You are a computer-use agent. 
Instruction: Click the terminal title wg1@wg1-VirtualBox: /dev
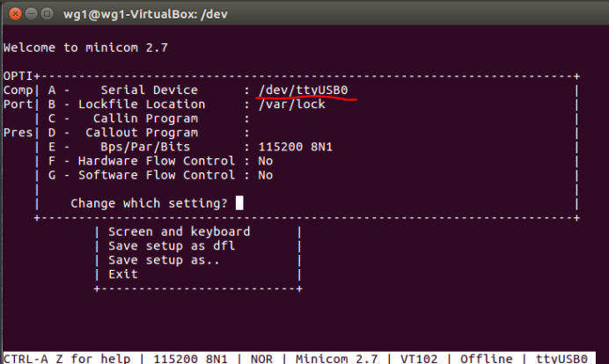(x=145, y=14)
